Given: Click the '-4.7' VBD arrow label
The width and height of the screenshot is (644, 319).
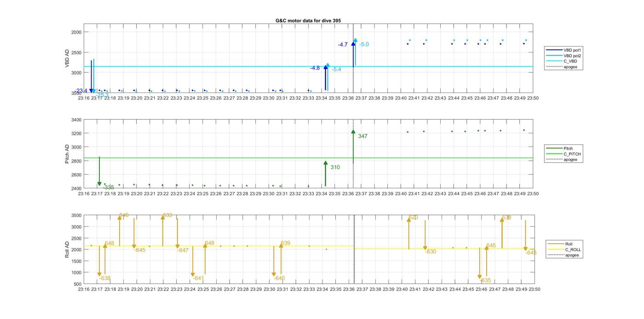Looking at the screenshot, I should click(x=343, y=45).
